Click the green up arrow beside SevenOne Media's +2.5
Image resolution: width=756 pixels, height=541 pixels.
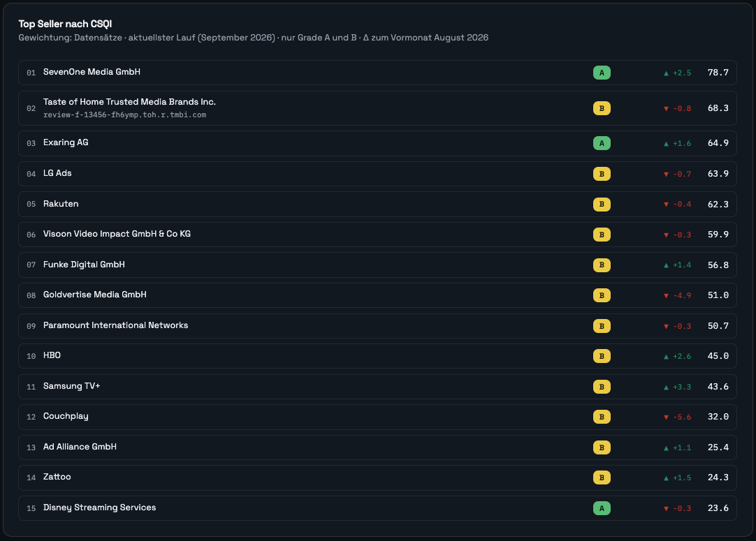coord(666,73)
